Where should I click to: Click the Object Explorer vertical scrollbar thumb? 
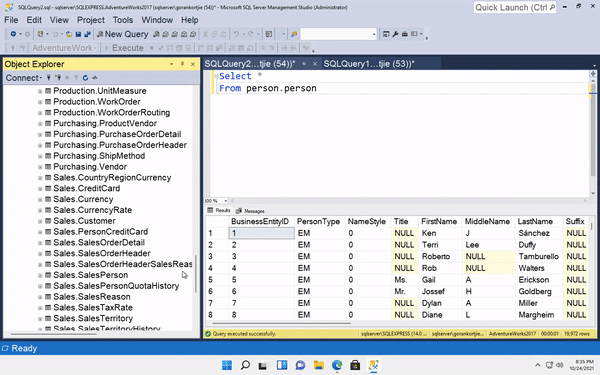click(x=196, y=274)
